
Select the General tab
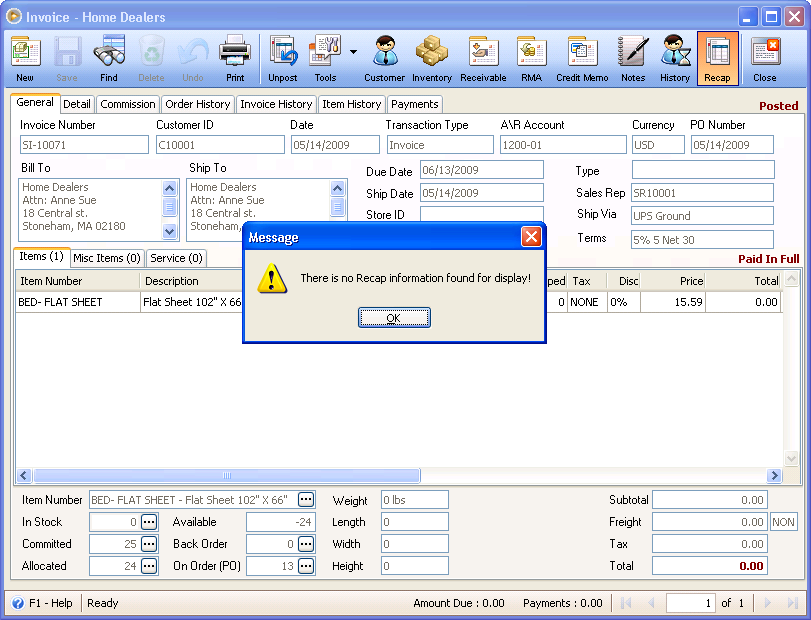(x=35, y=102)
